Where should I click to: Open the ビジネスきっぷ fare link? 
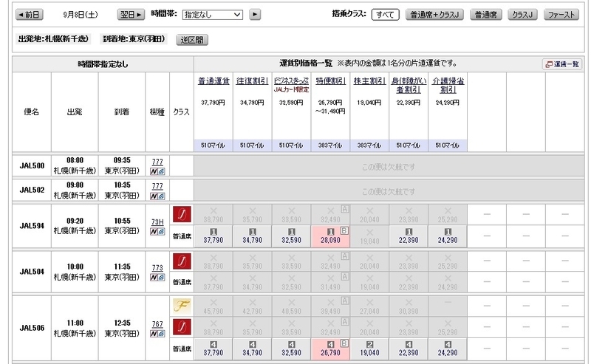click(x=291, y=81)
